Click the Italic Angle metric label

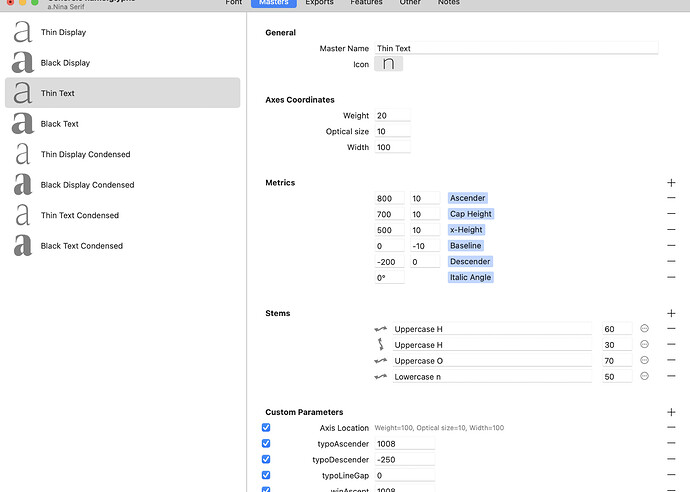(x=470, y=277)
